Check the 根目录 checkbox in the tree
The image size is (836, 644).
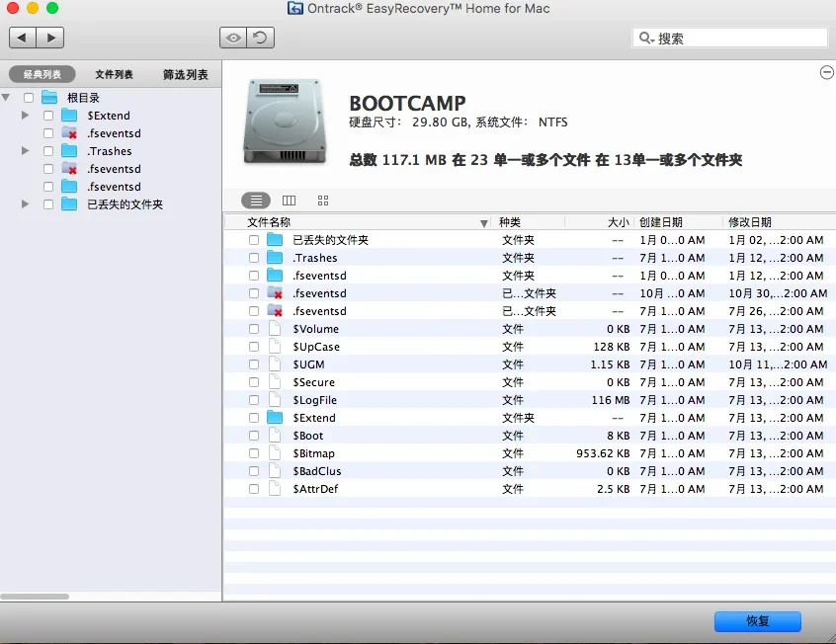point(29,98)
